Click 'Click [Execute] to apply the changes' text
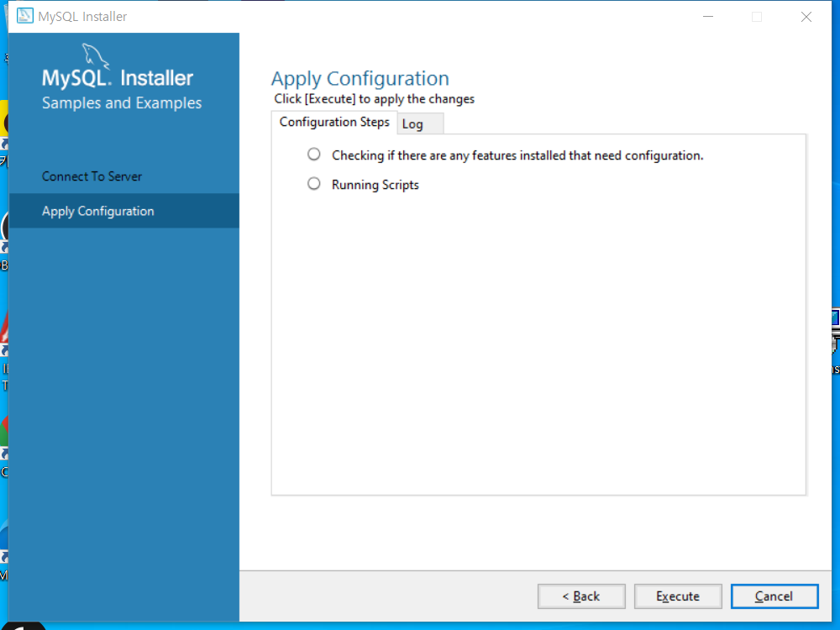The image size is (840, 630). 375,99
